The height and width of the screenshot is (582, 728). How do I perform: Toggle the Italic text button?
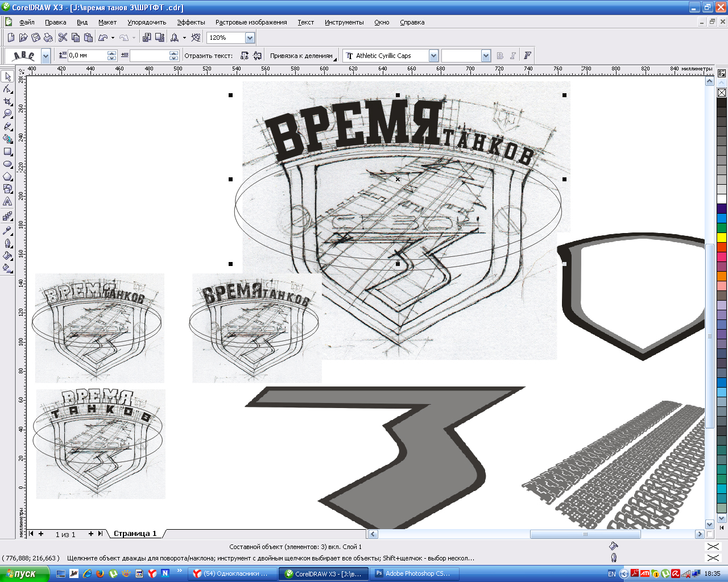[x=513, y=56]
